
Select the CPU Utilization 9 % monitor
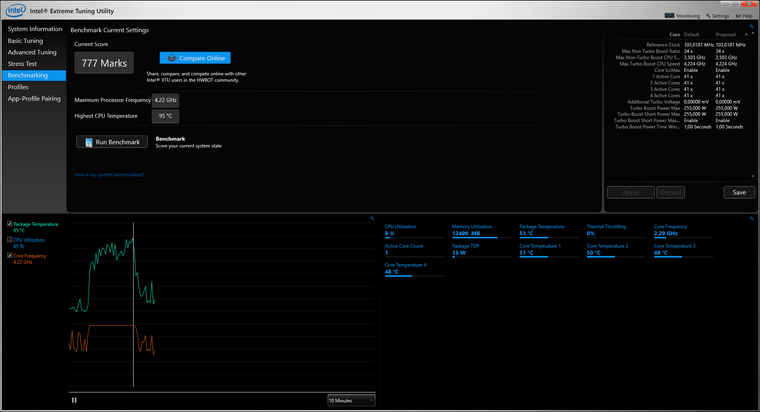point(414,230)
